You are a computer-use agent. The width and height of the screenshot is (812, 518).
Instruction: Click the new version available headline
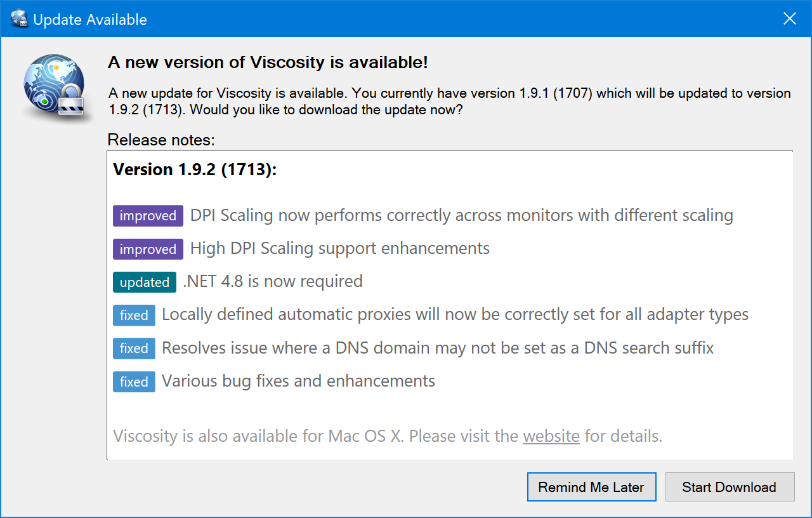[x=268, y=62]
